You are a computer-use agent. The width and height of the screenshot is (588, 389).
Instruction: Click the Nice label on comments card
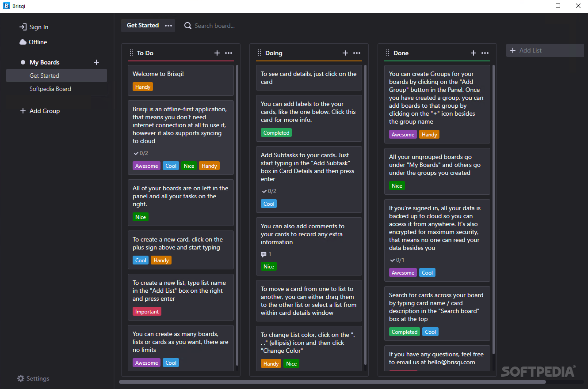269,267
